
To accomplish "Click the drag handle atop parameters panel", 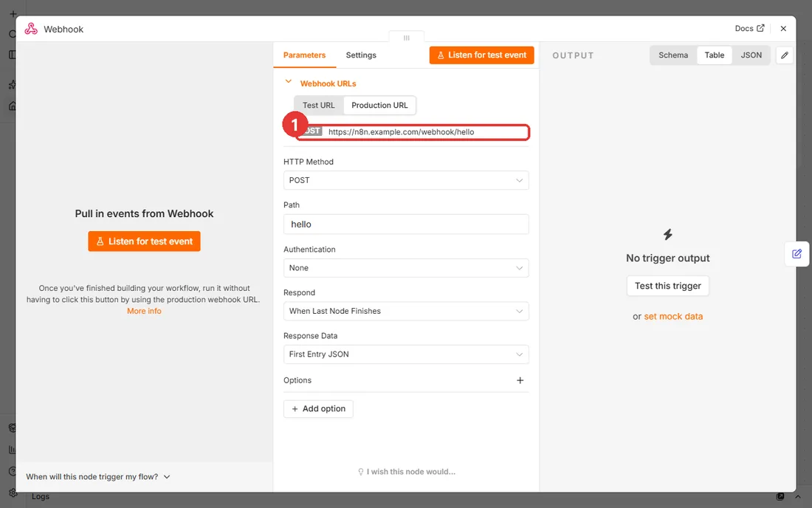I will pyautogui.click(x=407, y=38).
